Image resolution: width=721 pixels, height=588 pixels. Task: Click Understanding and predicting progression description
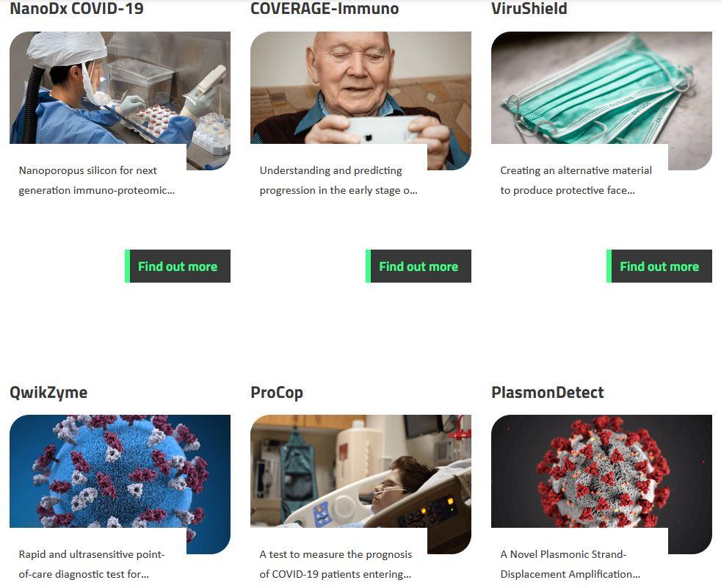338,180
